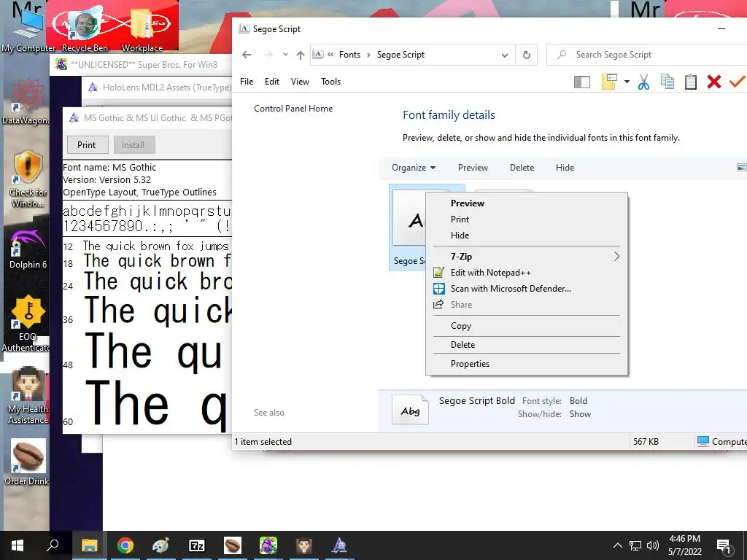Open the Recycle Ben desktop icon
The image size is (747, 560).
(x=85, y=29)
